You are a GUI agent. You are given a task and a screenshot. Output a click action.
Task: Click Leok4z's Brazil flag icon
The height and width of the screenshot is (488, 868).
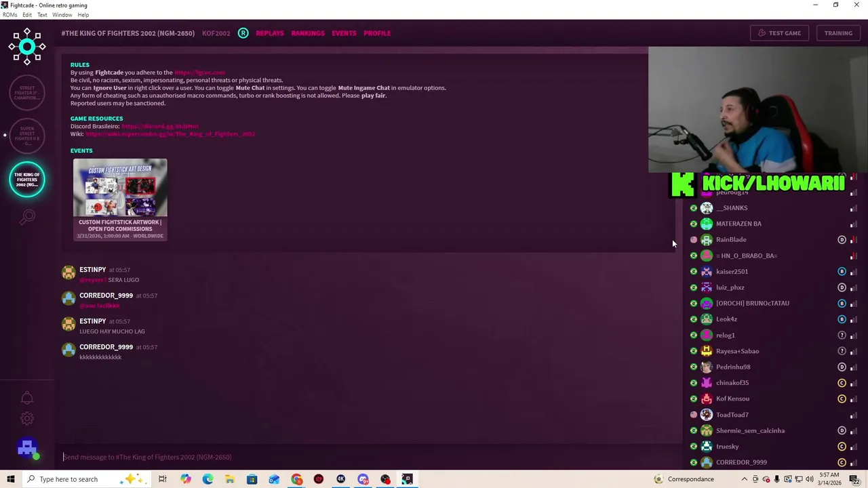pyautogui.click(x=693, y=319)
